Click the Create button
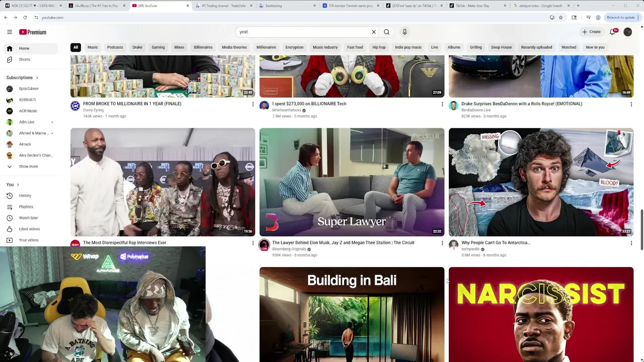 coord(592,32)
